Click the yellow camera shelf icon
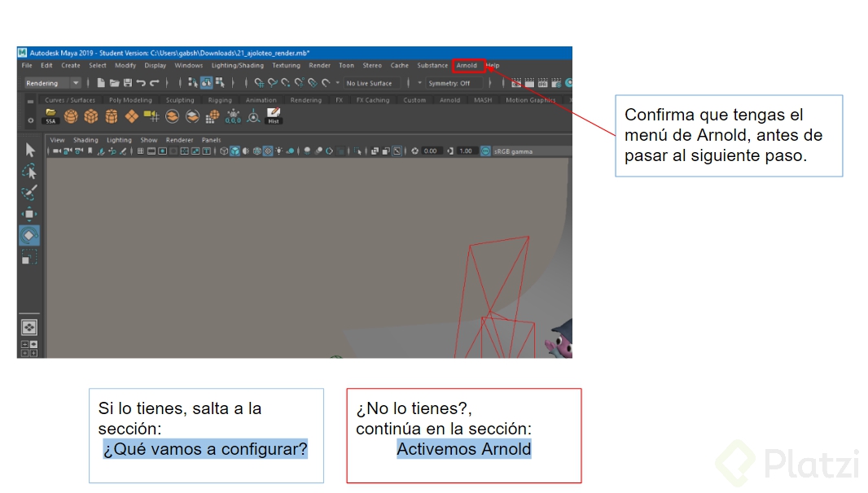Screen dimensions: 868x493 (x=151, y=116)
